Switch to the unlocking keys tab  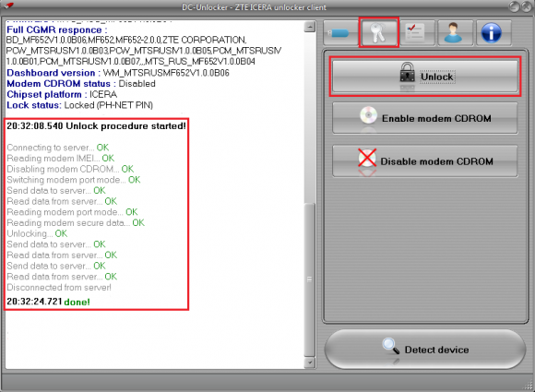378,33
